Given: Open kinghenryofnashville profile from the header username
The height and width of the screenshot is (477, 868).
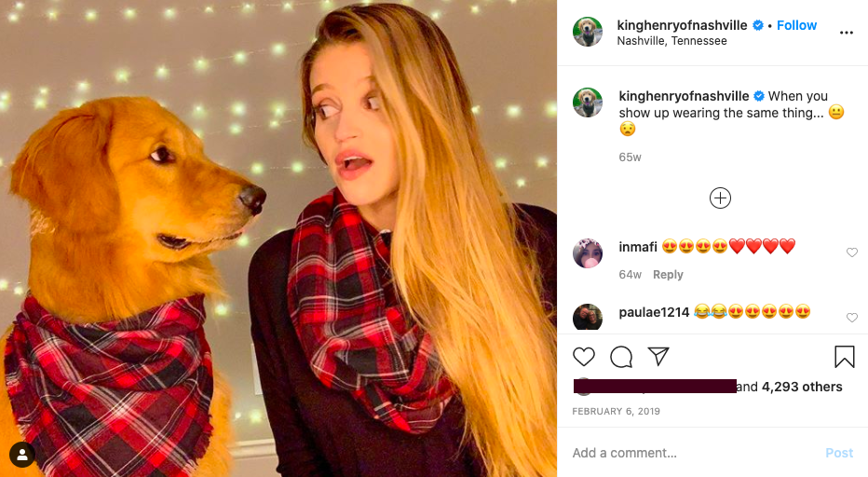Looking at the screenshot, I should point(682,25).
